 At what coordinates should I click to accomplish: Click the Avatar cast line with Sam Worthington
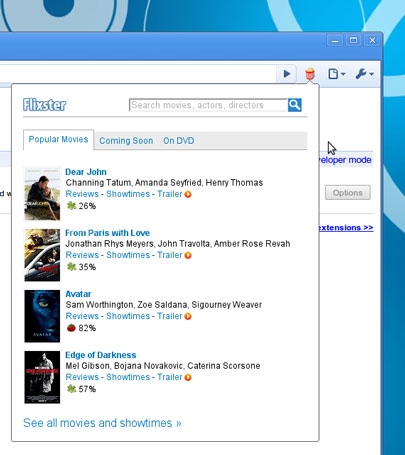164,305
